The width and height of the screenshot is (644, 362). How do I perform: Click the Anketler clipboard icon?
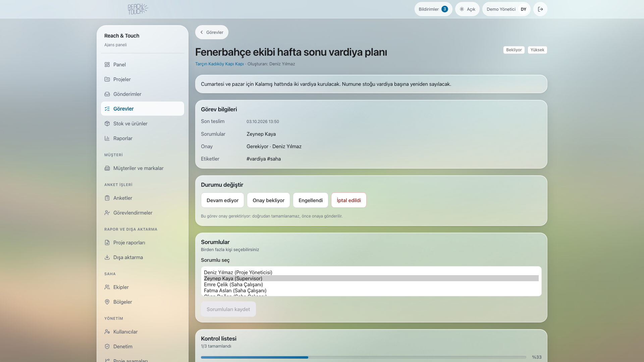click(x=107, y=198)
